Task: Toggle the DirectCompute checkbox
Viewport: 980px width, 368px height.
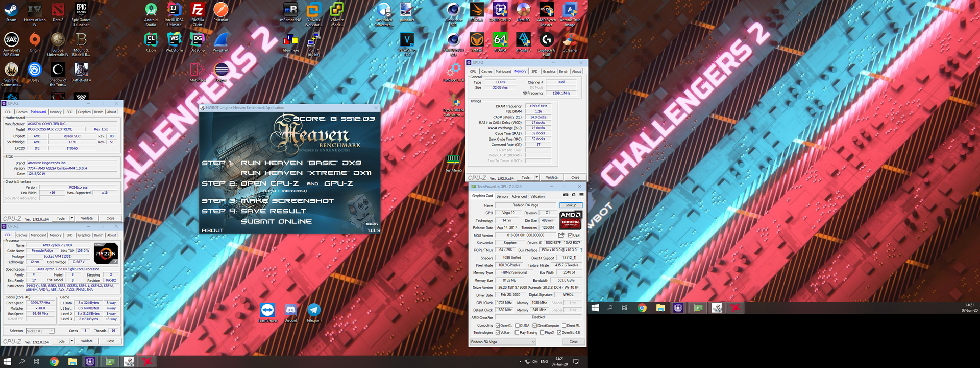Action: click(534, 326)
